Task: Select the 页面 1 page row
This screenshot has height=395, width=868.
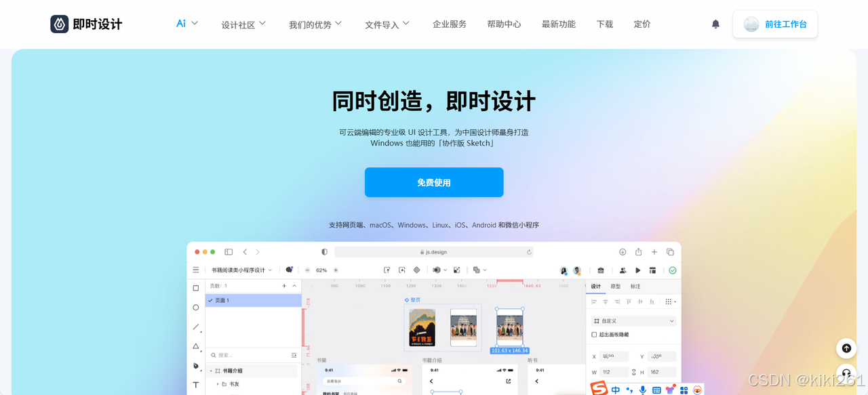Action: click(254, 300)
